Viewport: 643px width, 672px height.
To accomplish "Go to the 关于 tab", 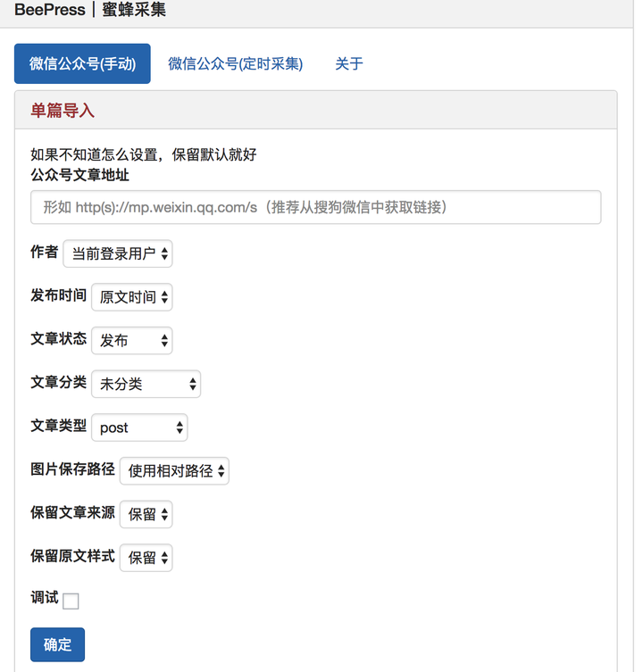I will coord(349,63).
